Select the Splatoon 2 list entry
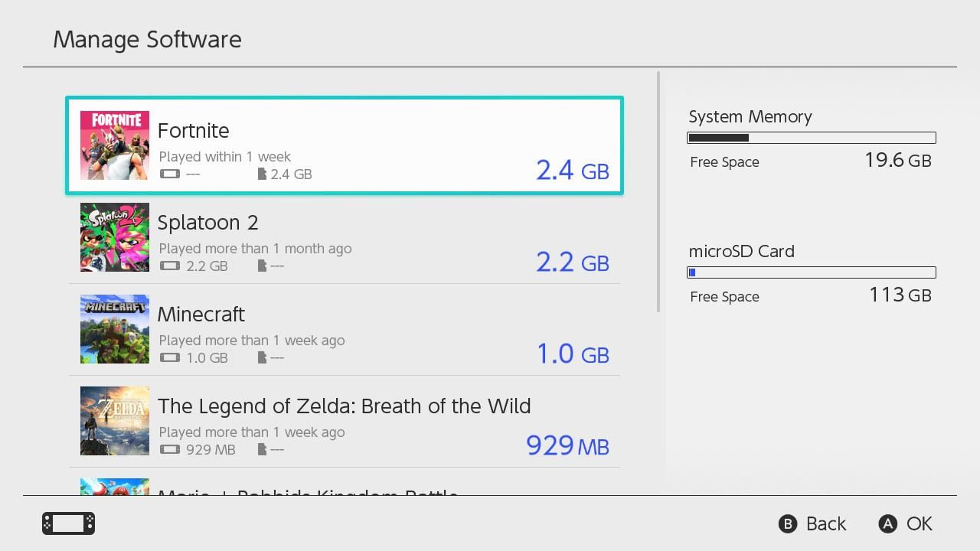This screenshot has height=551, width=980. (x=345, y=237)
